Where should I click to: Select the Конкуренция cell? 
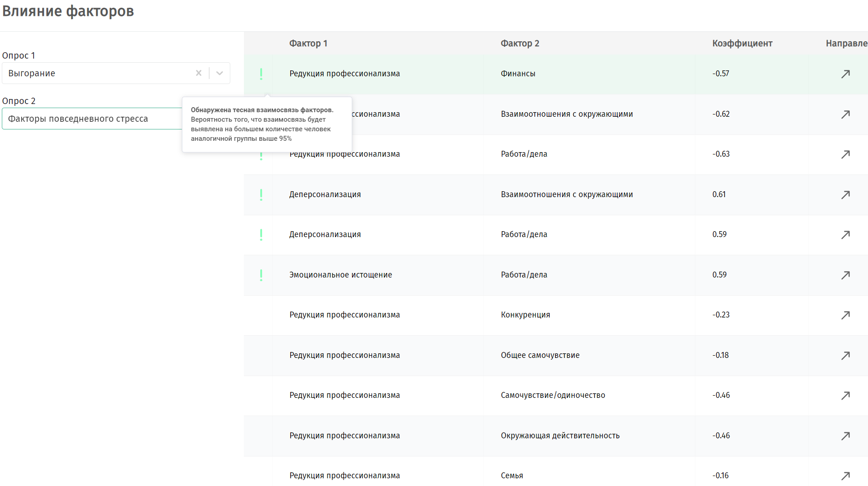click(x=526, y=315)
